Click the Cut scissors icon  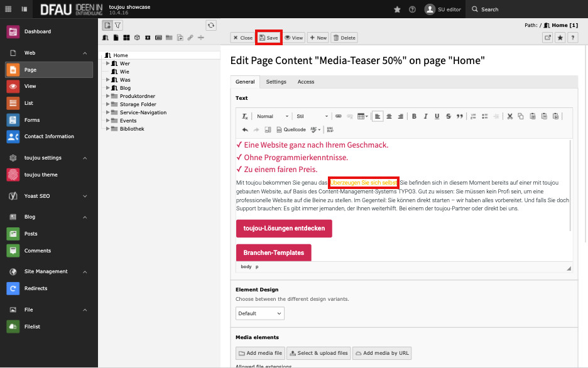(510, 116)
